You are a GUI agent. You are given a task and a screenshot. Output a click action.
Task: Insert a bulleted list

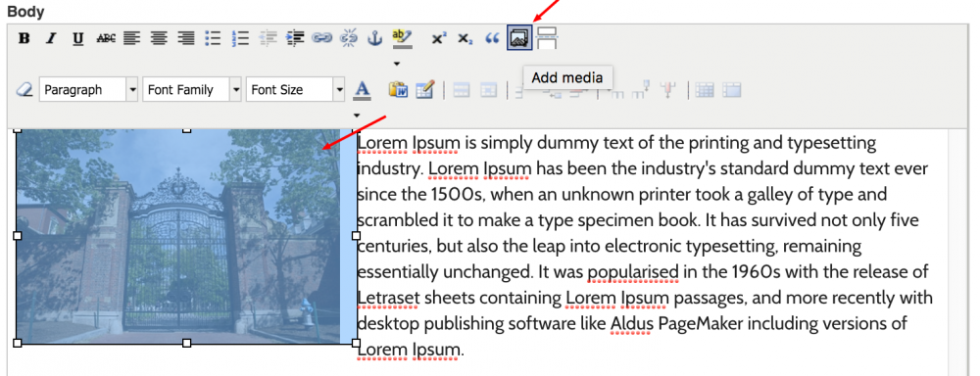[x=213, y=39]
